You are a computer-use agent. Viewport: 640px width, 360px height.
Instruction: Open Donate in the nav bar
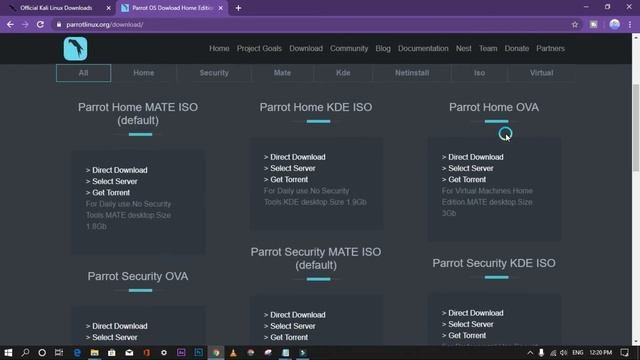(517, 48)
